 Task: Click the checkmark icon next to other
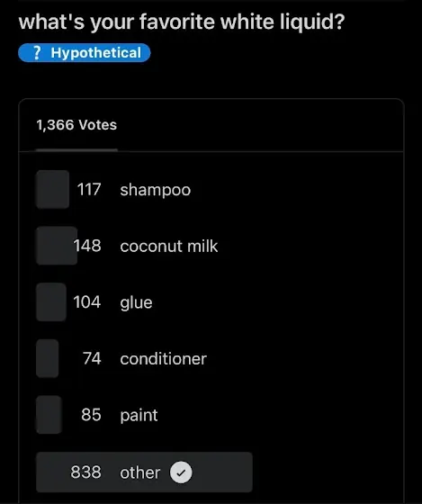[x=181, y=472]
